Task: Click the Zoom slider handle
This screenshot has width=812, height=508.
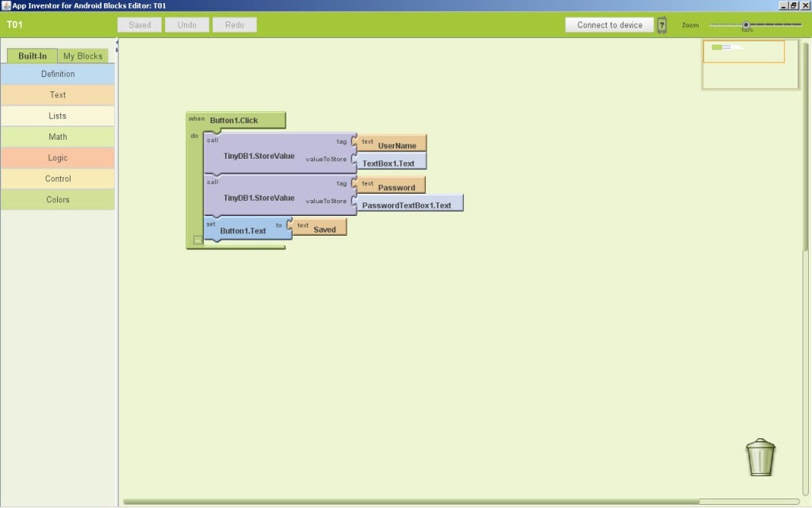Action: click(746, 25)
